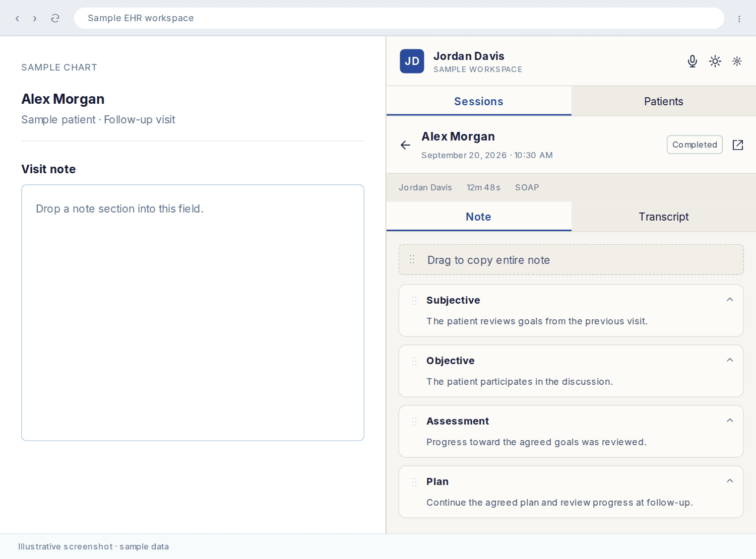Screen dimensions: 756x559
Task: Open the Transcript tab
Action: (x=664, y=217)
